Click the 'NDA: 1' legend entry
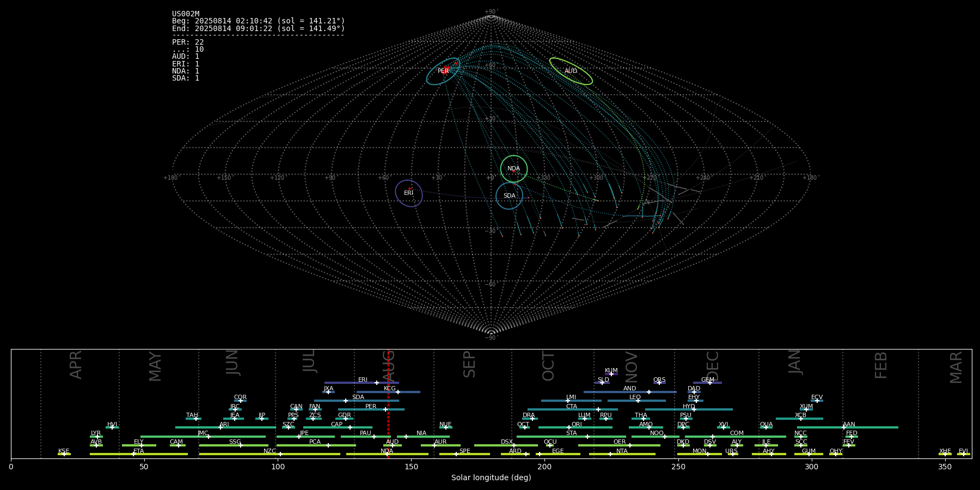Image resolution: width=980 pixels, height=490 pixels. [x=186, y=71]
